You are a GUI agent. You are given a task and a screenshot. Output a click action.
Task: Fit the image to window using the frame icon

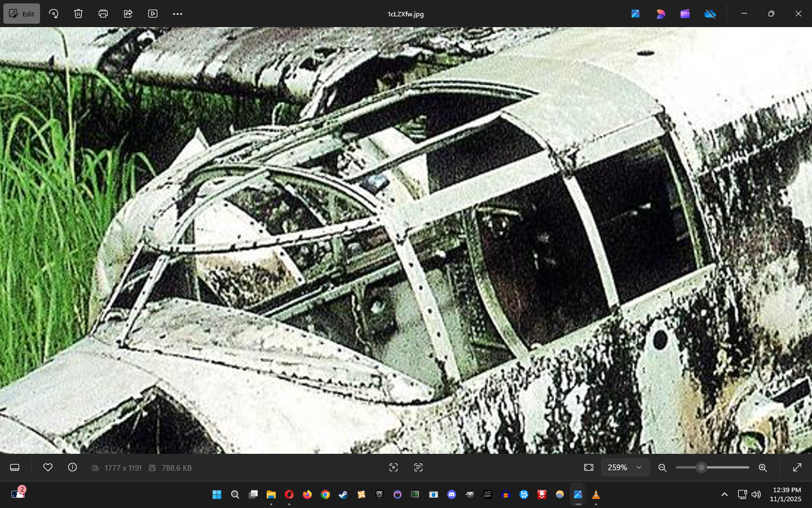(589, 467)
